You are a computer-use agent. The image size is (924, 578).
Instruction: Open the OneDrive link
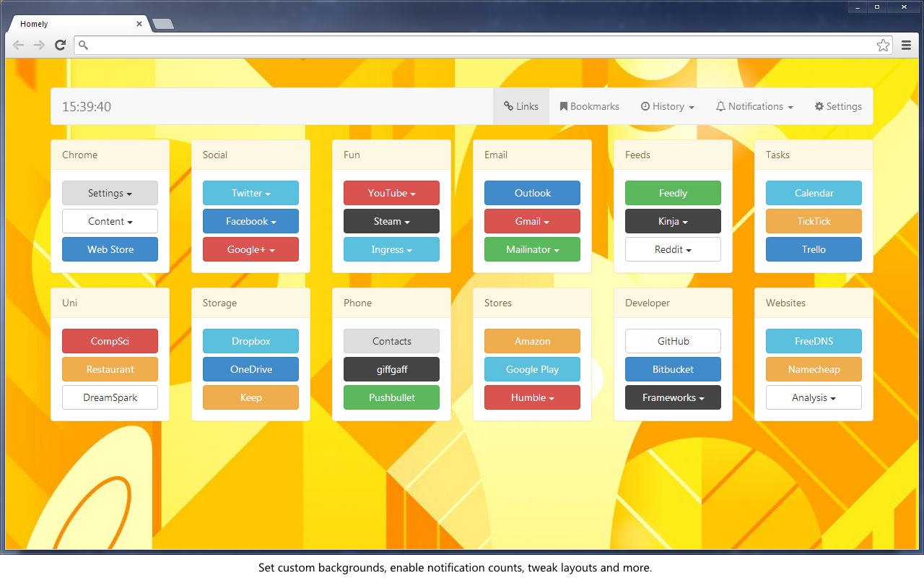point(250,369)
